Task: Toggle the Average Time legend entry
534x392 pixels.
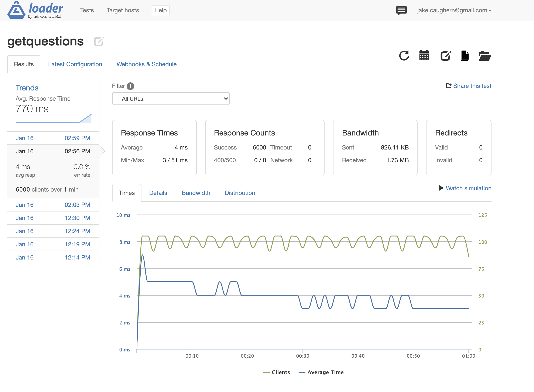Action: pyautogui.click(x=321, y=372)
